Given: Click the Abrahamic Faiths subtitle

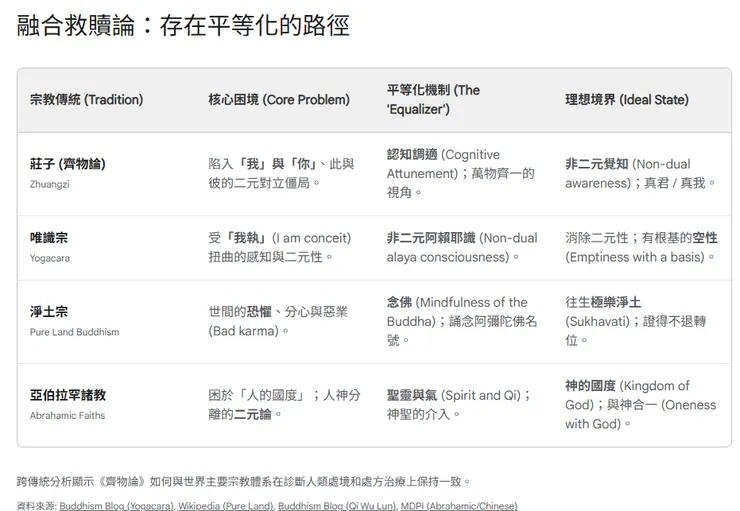Looking at the screenshot, I should point(67,416).
